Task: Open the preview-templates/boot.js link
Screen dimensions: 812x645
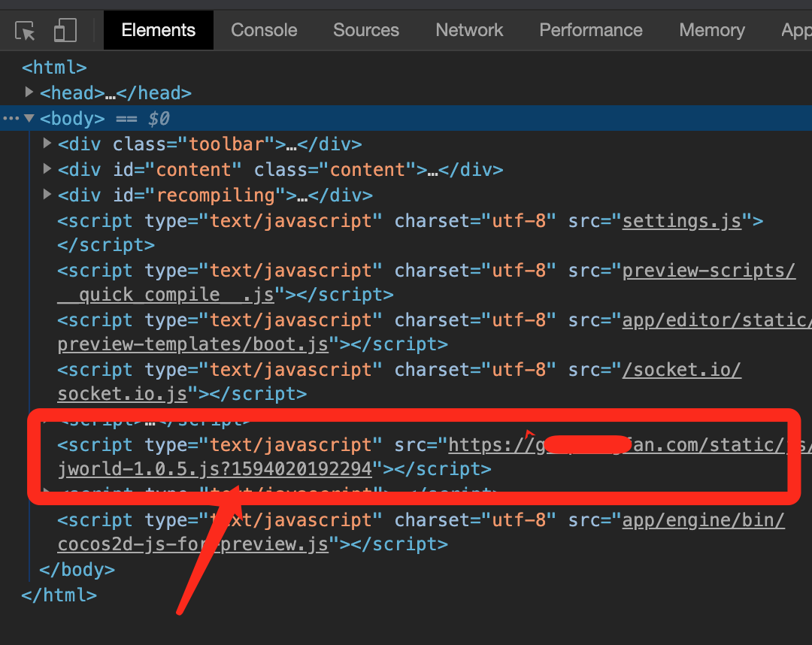Action: 192,344
